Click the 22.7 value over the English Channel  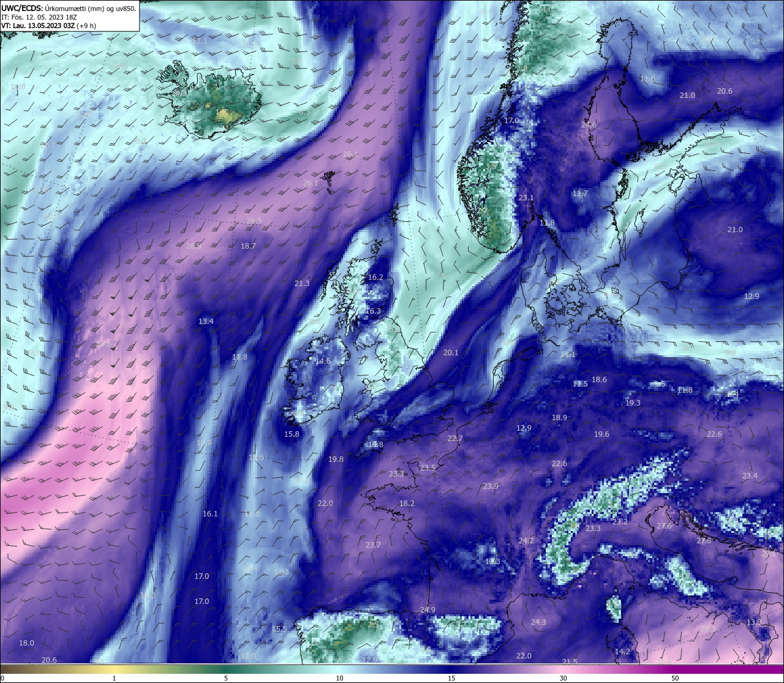(455, 439)
